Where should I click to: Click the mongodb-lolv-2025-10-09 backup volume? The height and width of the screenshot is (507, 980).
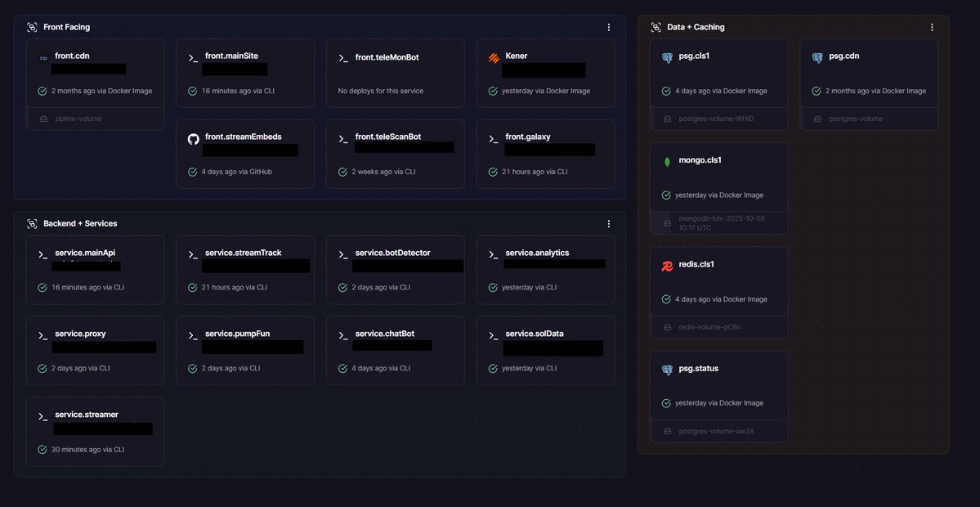[x=718, y=222]
